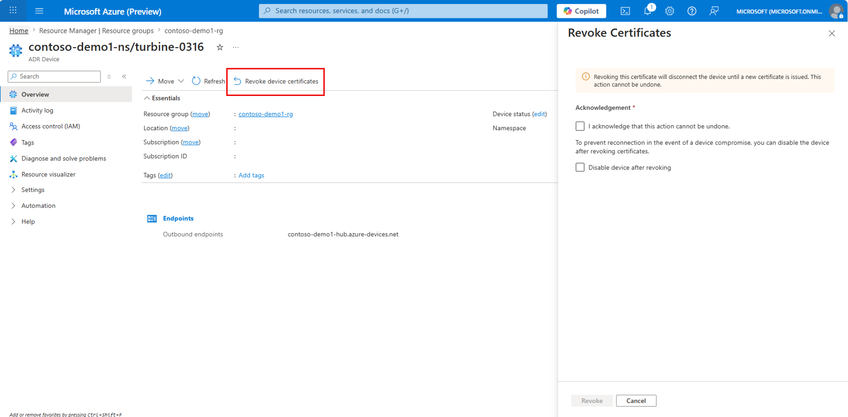Refresh the device overview

(208, 81)
